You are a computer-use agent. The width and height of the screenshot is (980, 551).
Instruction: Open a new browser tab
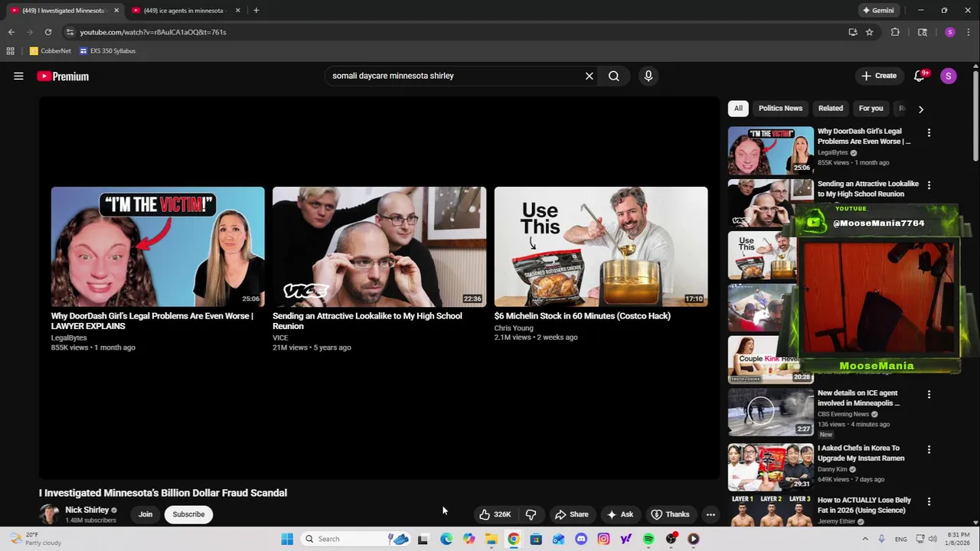click(x=256, y=11)
